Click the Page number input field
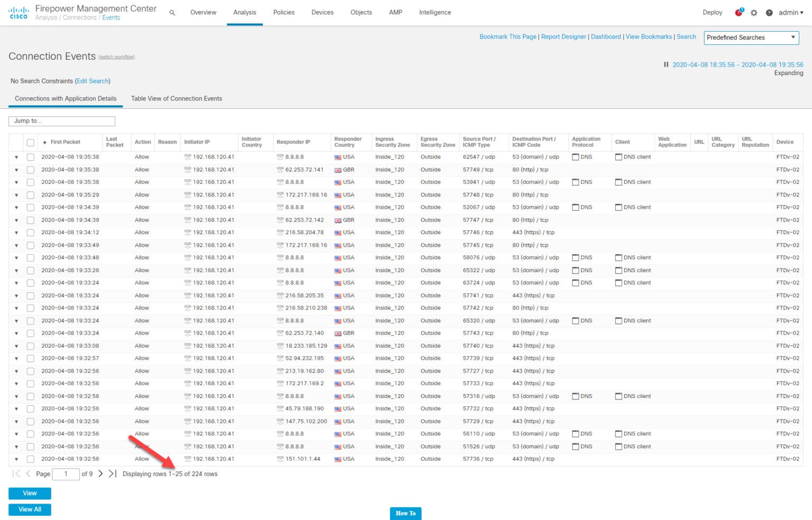This screenshot has height=520, width=812. (66, 473)
